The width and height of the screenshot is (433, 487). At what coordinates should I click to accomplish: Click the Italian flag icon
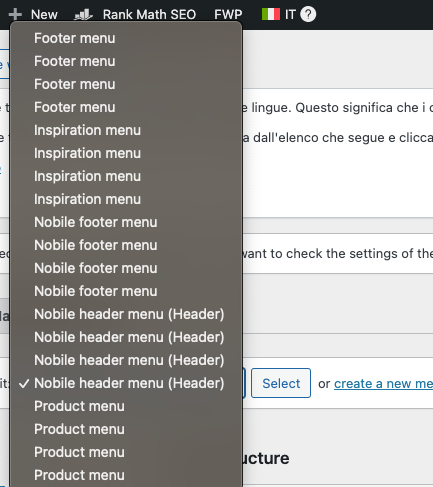click(271, 14)
